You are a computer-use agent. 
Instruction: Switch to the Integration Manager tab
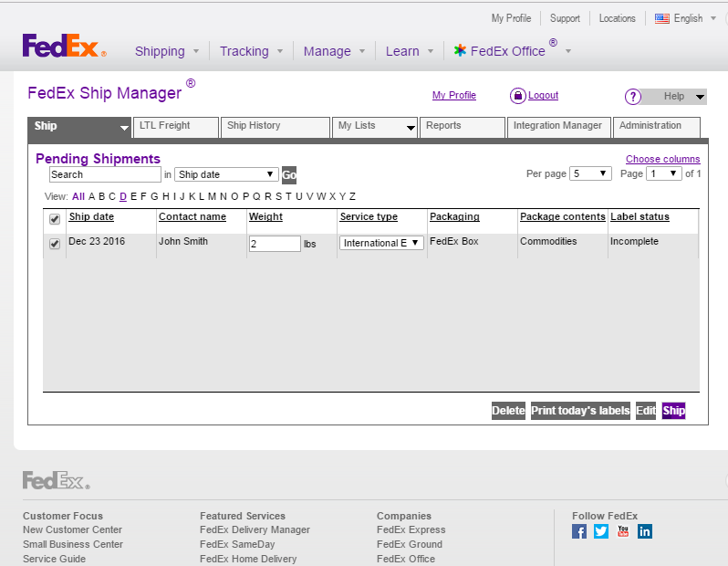pos(559,127)
